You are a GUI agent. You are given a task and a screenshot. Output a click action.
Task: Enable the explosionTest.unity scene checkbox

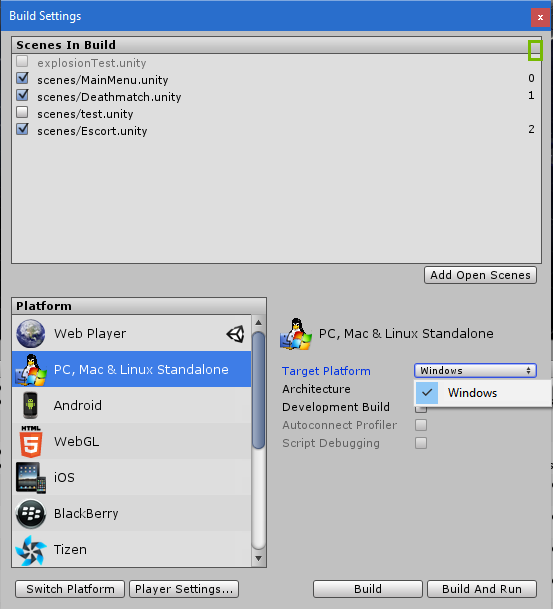coord(22,61)
